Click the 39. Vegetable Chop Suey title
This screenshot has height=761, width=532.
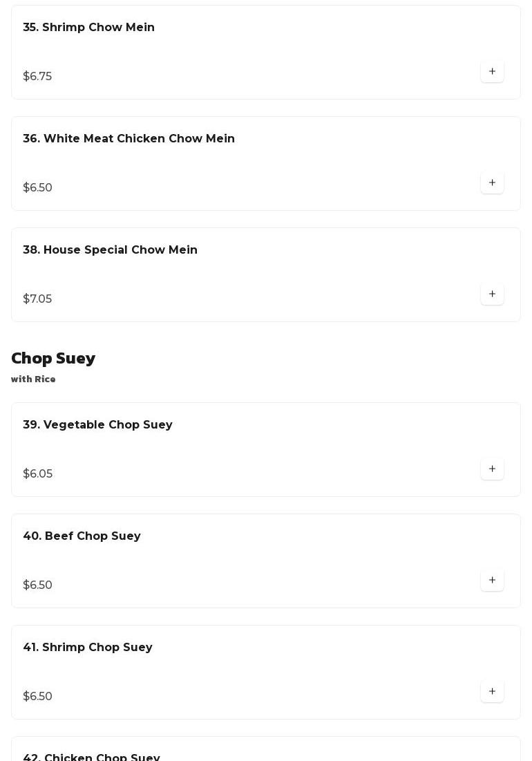(97, 425)
